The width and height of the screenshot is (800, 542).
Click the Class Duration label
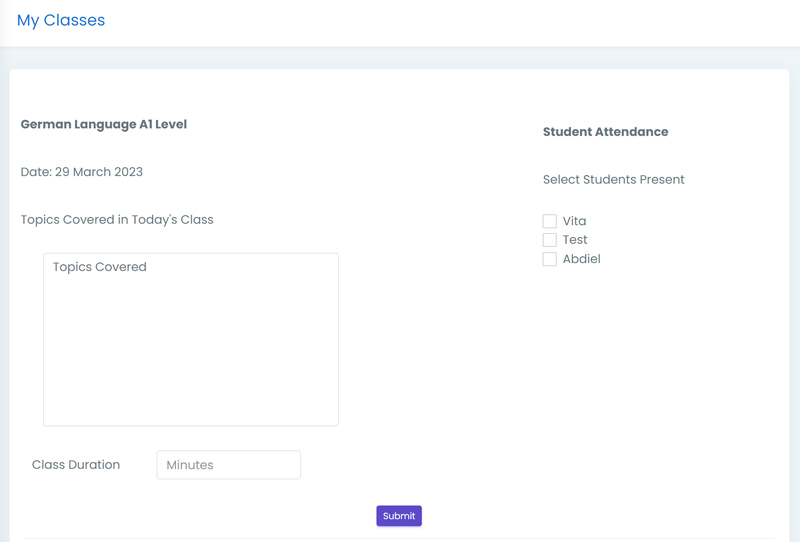[76, 465]
